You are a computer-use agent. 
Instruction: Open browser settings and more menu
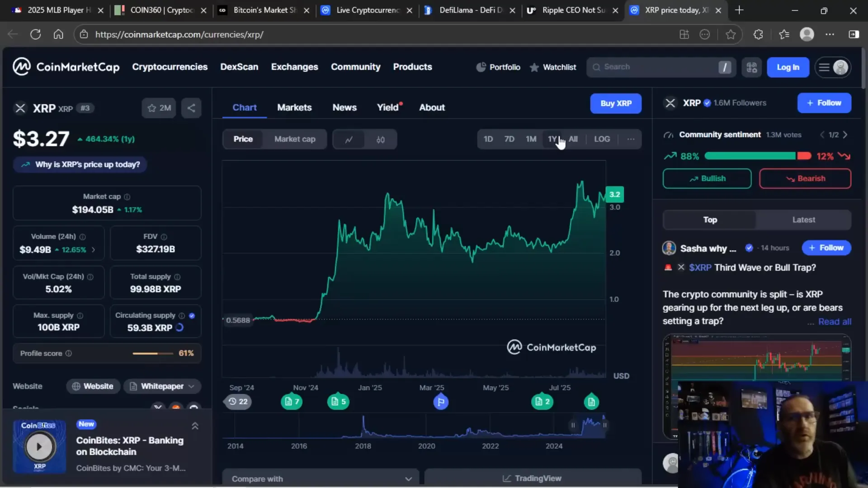[830, 34]
